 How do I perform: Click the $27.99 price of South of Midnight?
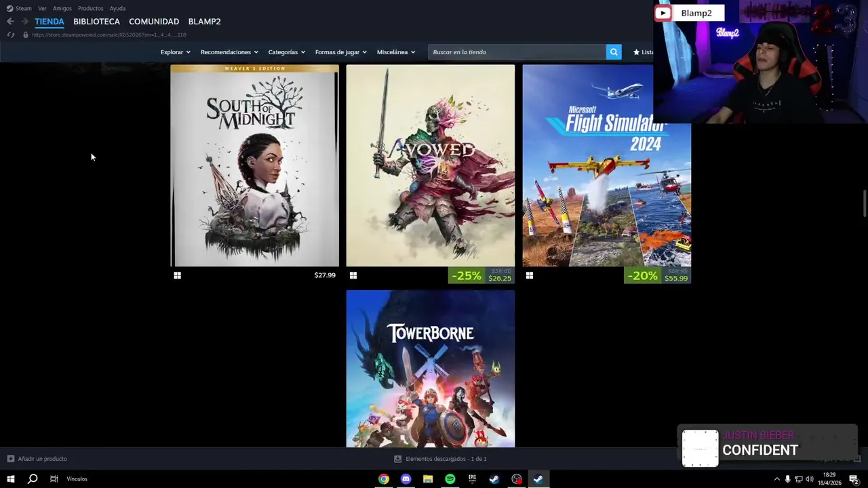tap(325, 275)
